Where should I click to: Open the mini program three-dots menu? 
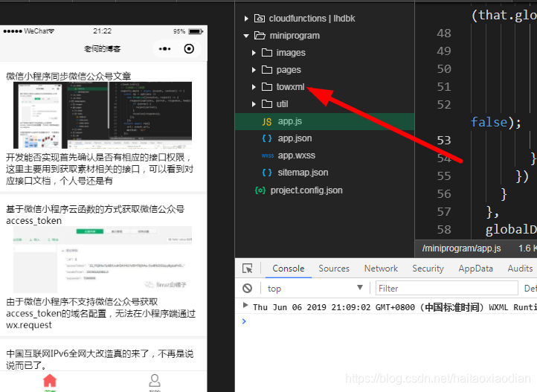(x=164, y=48)
